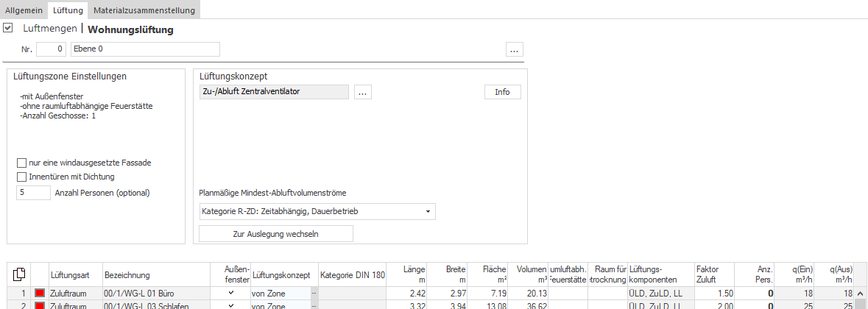Click Zuluftraum cell in row 1
This screenshot has height=309, width=868.
[x=75, y=294]
